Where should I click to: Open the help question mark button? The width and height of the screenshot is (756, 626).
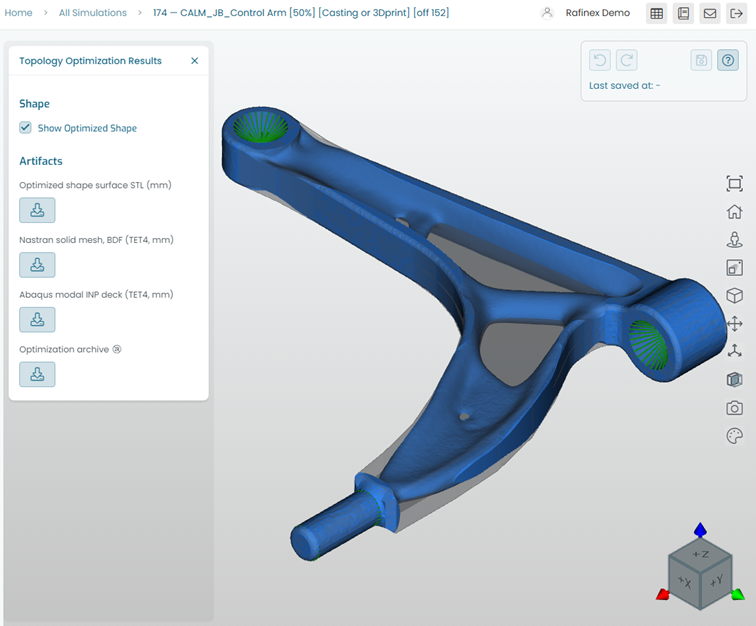point(728,60)
